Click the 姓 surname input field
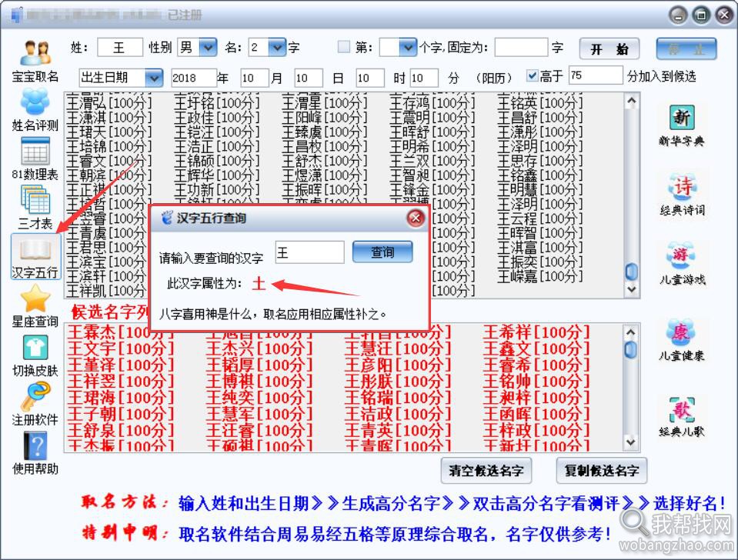Viewport: 738px width, 560px height. point(119,48)
